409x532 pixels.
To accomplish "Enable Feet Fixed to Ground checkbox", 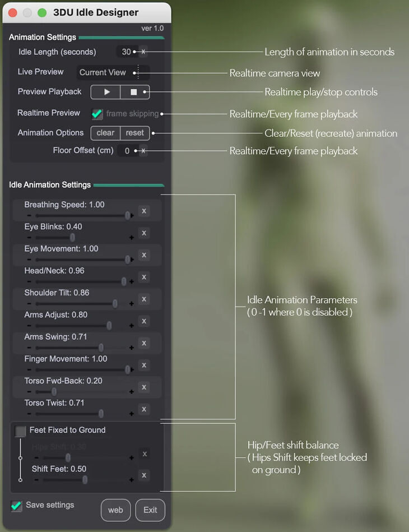I will click(x=21, y=431).
